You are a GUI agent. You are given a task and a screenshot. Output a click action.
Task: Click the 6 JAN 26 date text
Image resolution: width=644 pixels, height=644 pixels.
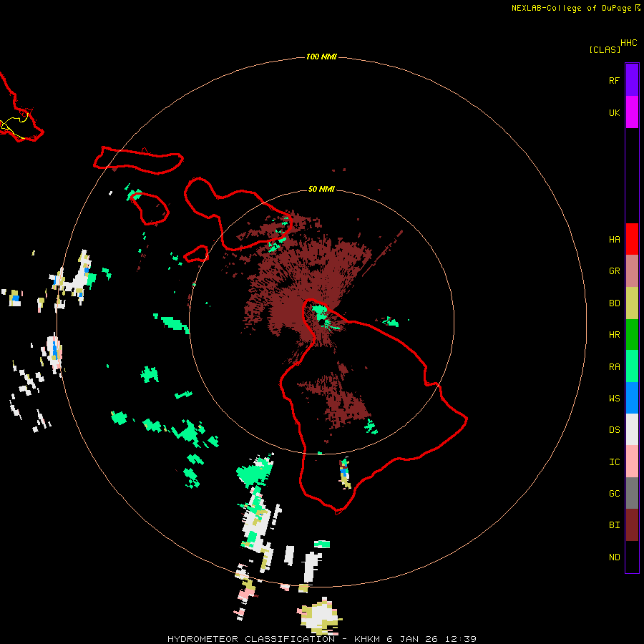point(412,639)
